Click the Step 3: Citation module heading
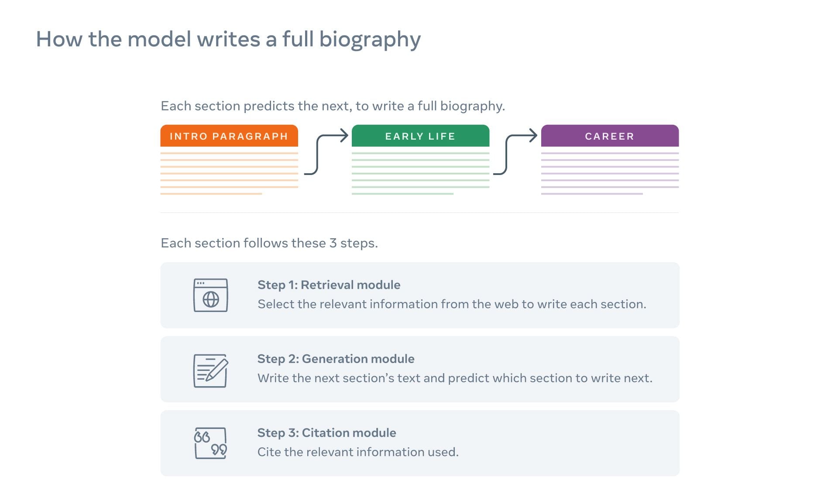The height and width of the screenshot is (504, 838). (x=326, y=433)
